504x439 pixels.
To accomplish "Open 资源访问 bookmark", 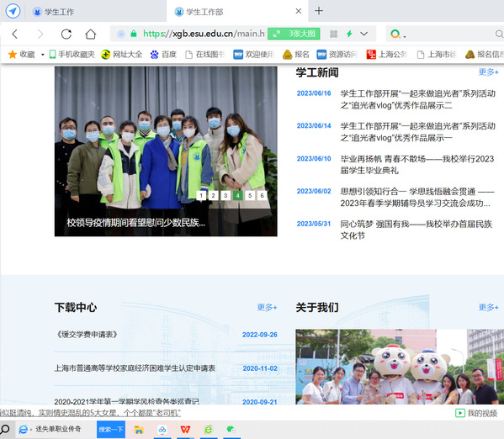I will coord(337,55).
